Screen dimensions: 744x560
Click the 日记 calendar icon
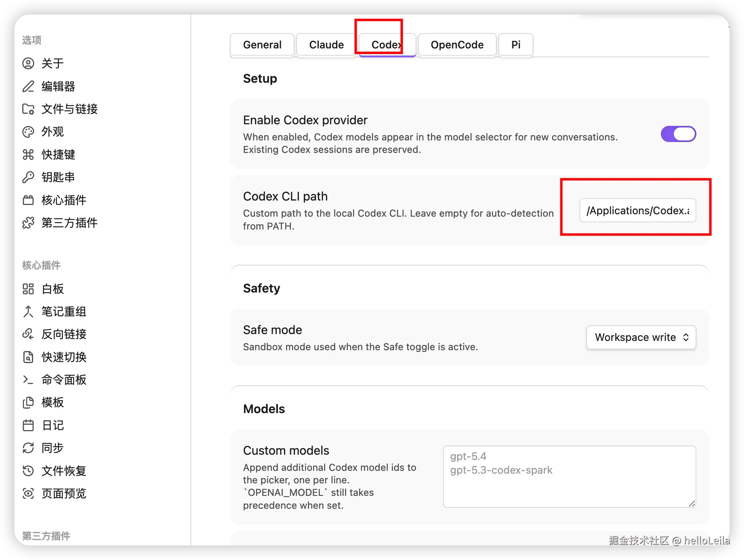point(28,425)
